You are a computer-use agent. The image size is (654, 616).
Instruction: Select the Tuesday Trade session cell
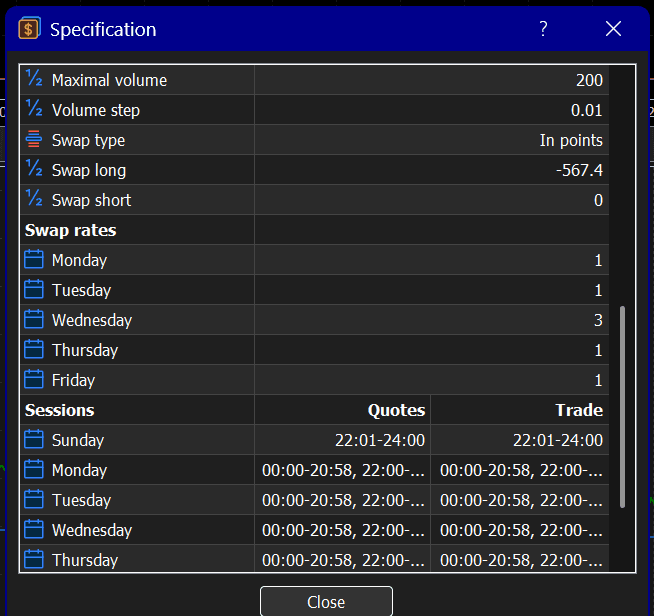[x=520, y=500]
